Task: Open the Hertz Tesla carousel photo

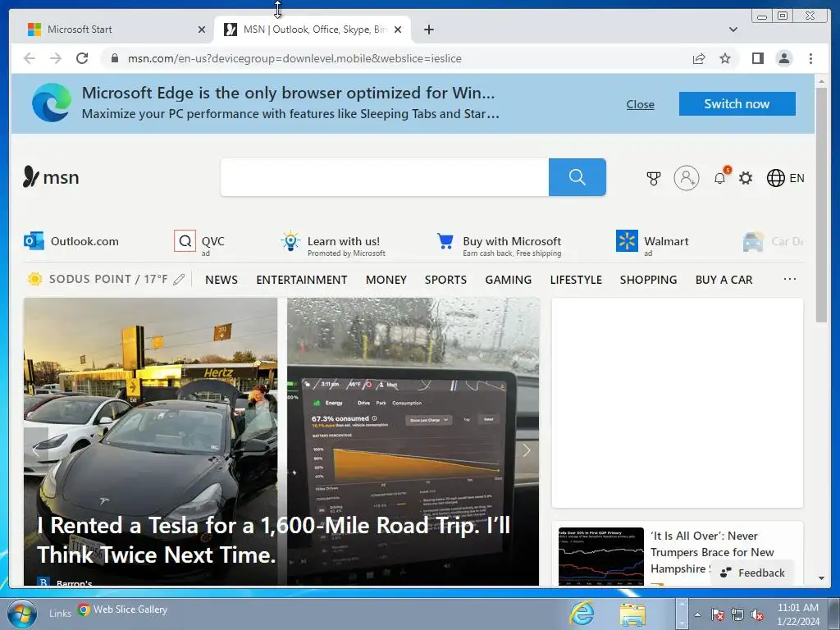Action: tap(151, 407)
